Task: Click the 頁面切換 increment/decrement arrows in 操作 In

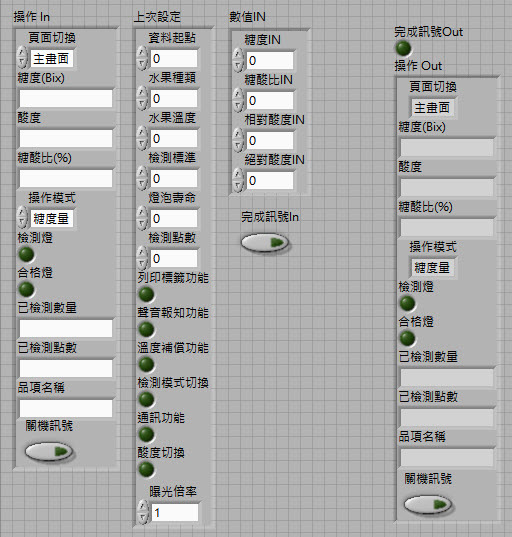Action: pyautogui.click(x=22, y=57)
